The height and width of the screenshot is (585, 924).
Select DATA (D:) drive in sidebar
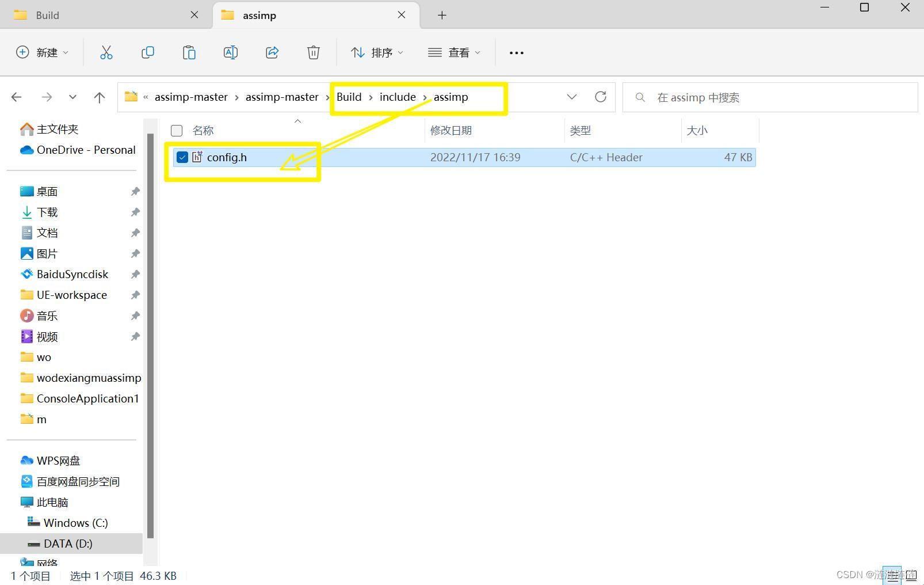tap(71, 544)
